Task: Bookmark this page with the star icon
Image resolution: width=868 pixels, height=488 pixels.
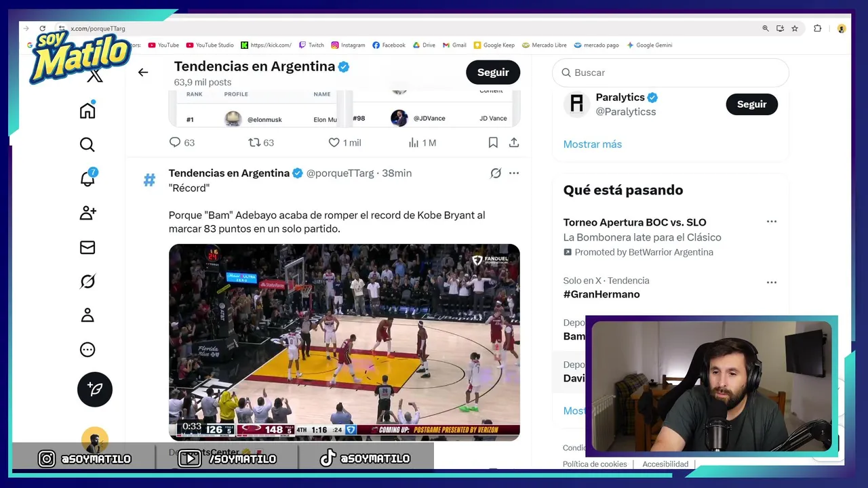Action: coord(795,28)
